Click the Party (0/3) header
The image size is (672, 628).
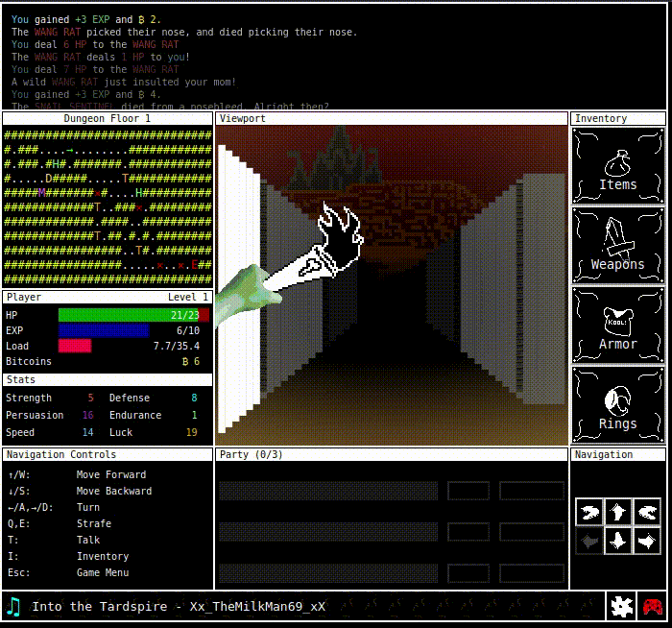click(392, 455)
